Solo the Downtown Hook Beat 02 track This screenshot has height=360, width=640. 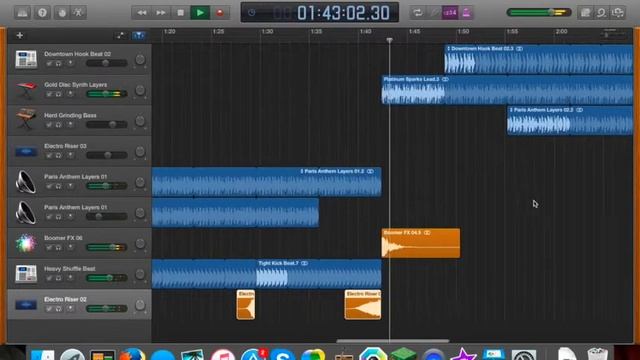pos(59,63)
